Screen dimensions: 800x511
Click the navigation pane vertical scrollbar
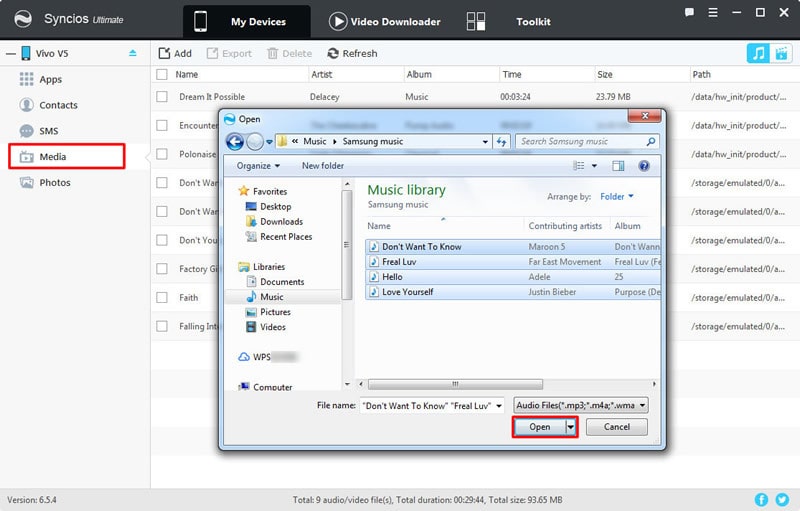pos(347,245)
